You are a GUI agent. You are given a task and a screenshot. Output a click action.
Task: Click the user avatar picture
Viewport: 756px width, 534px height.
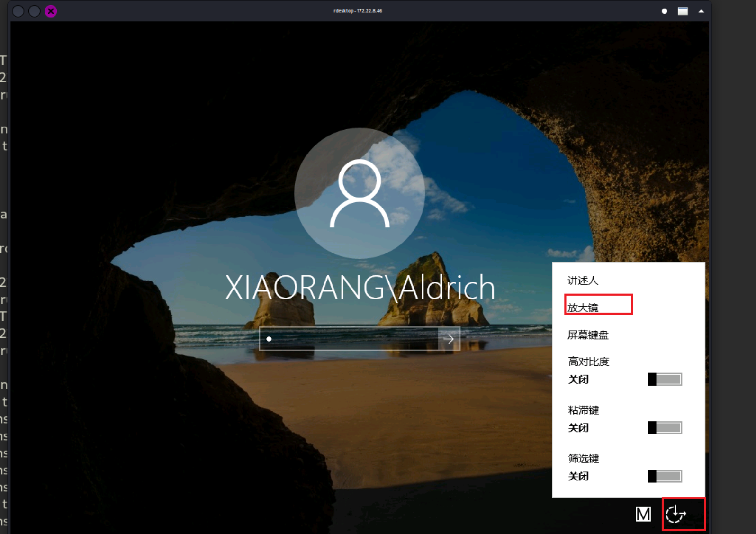(x=360, y=193)
